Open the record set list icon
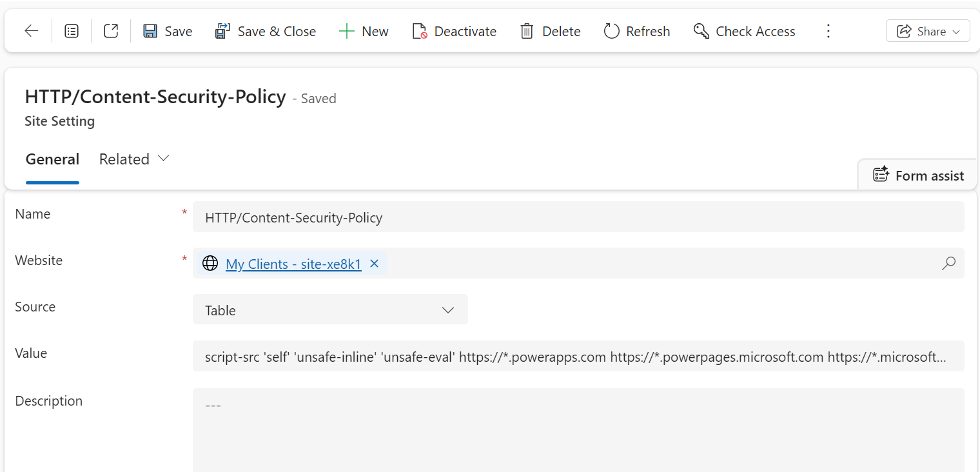 72,31
